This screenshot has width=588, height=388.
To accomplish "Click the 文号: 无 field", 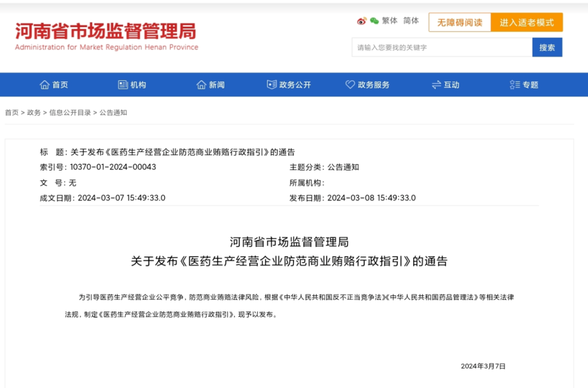I will (58, 183).
